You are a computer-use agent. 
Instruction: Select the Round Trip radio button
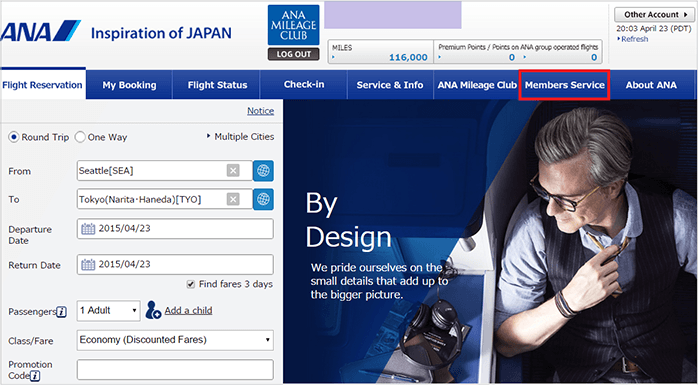14,137
